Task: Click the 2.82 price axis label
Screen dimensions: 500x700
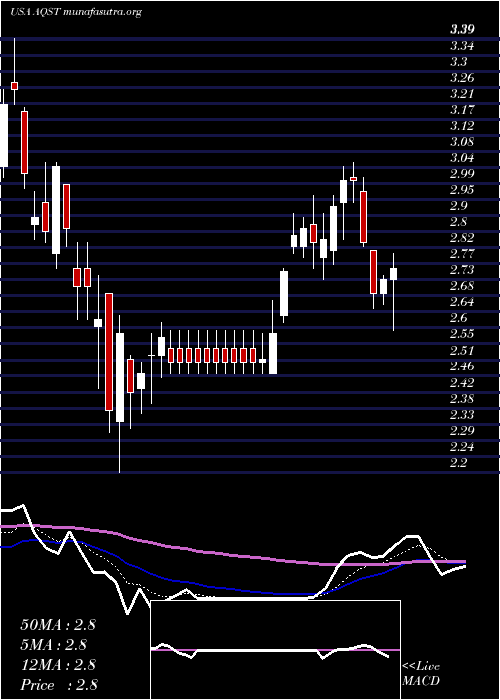Action: 462,238
